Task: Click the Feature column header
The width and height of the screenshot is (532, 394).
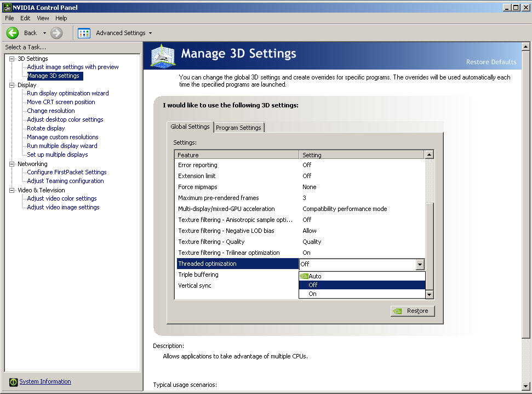Action: (237, 155)
